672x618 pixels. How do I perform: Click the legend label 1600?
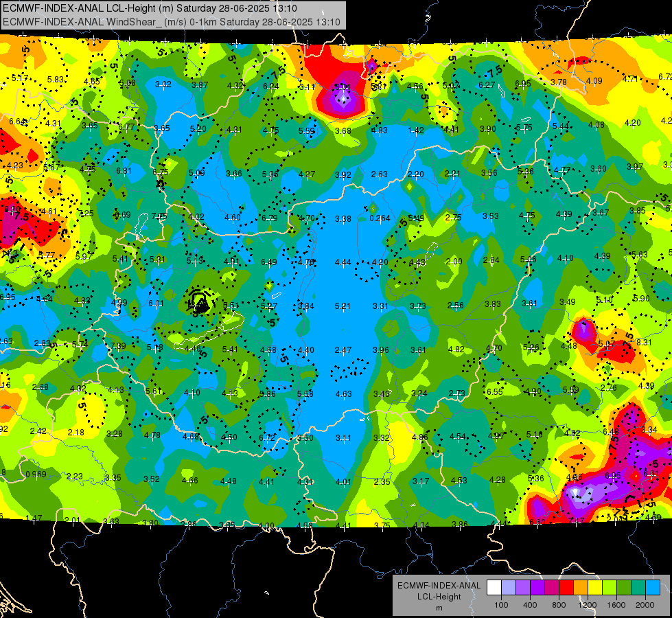pos(616,605)
